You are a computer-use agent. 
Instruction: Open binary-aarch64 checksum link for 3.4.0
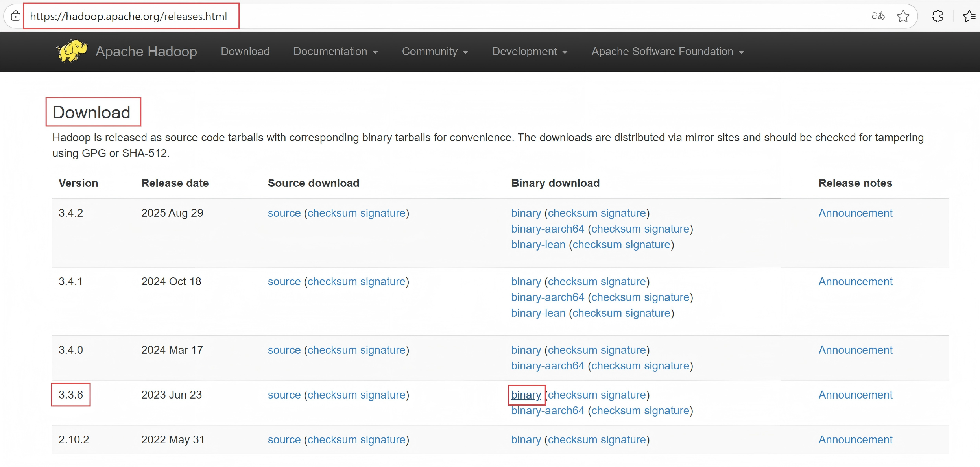pyautogui.click(x=616, y=365)
